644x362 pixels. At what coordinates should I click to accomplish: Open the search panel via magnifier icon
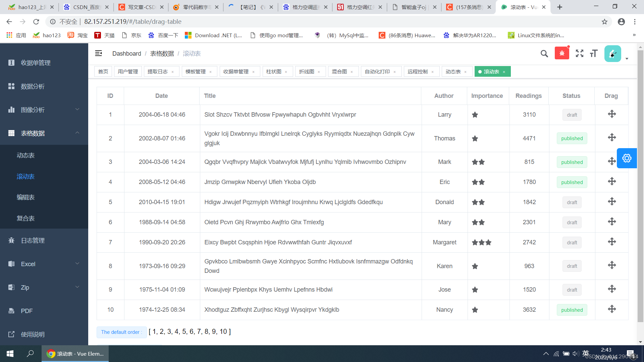click(x=544, y=53)
